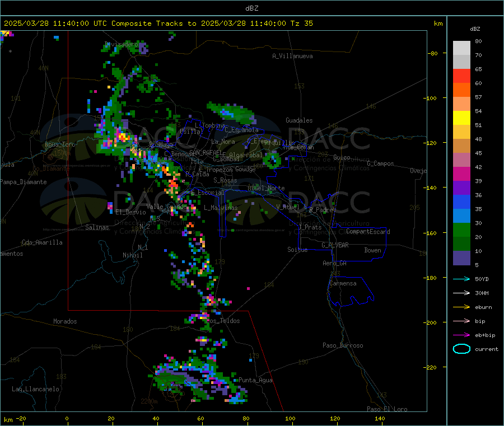Click the 'G_Campos' map label

tap(380, 163)
